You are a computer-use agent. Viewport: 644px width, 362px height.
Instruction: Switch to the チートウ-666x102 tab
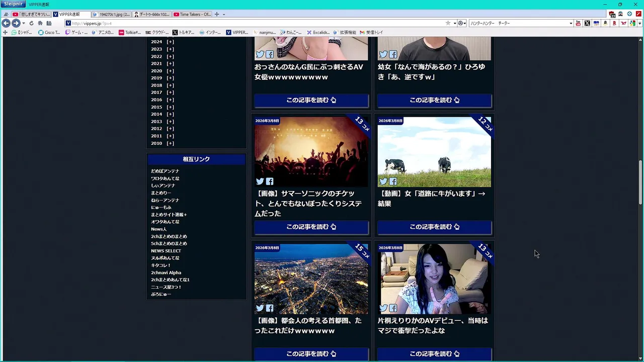point(152,14)
